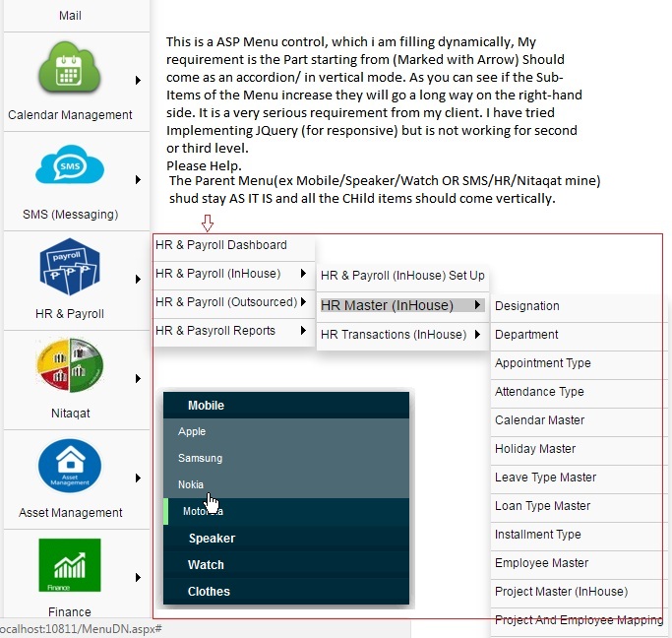The image size is (672, 638).
Task: Expand the Calendar Management submenu arrow
Action: (138, 80)
